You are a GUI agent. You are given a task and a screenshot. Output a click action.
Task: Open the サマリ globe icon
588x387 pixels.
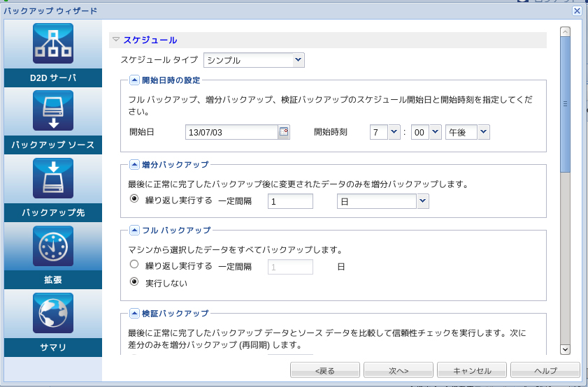53,314
